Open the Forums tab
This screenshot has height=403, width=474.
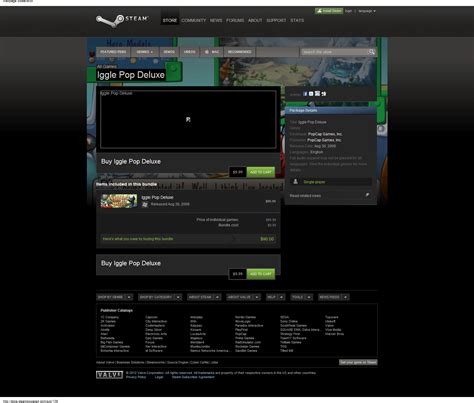(235, 20)
